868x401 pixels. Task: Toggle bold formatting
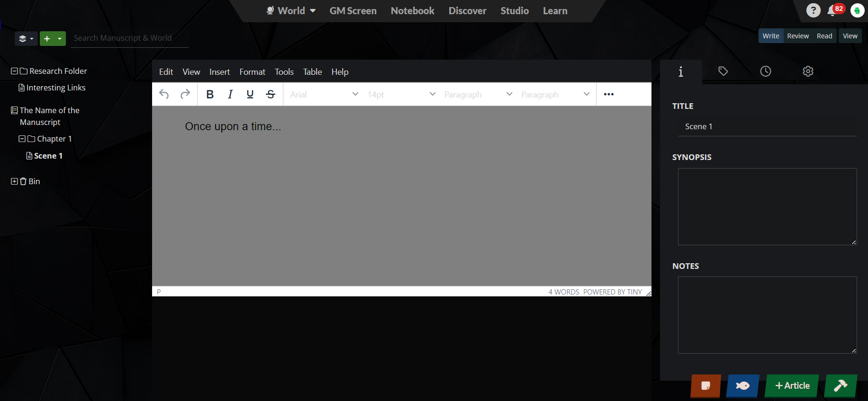[x=210, y=94]
